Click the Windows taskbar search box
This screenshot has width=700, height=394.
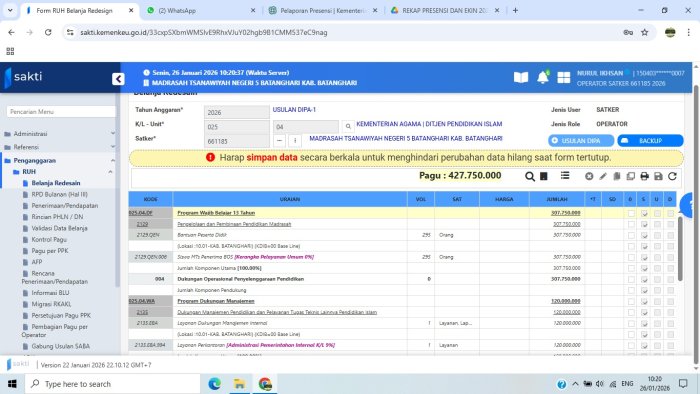point(112,384)
